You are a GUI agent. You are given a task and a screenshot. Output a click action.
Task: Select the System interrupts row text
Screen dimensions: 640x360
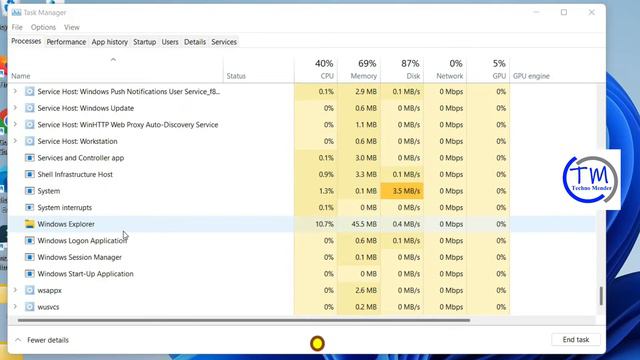64,207
